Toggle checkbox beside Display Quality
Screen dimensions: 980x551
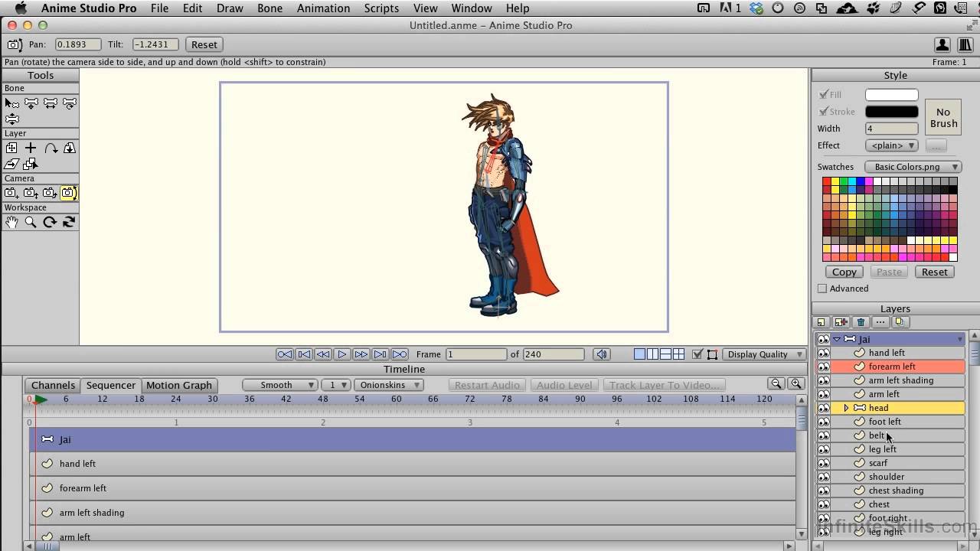[x=697, y=354]
